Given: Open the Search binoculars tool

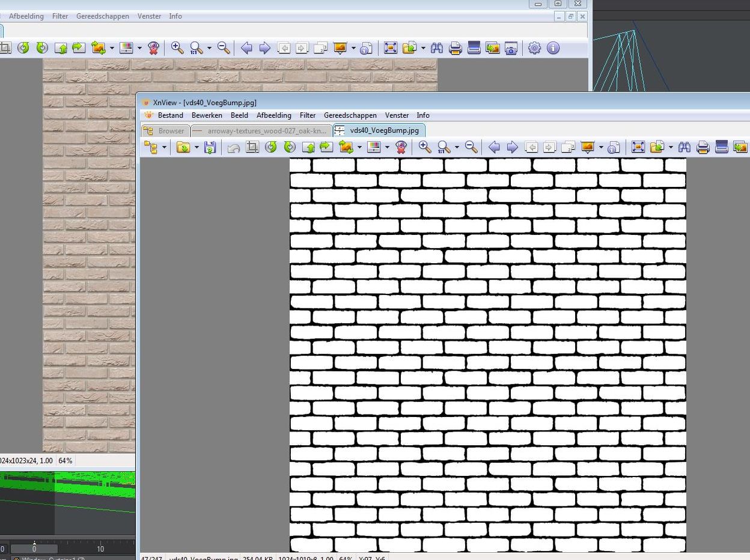Looking at the screenshot, I should [x=684, y=147].
